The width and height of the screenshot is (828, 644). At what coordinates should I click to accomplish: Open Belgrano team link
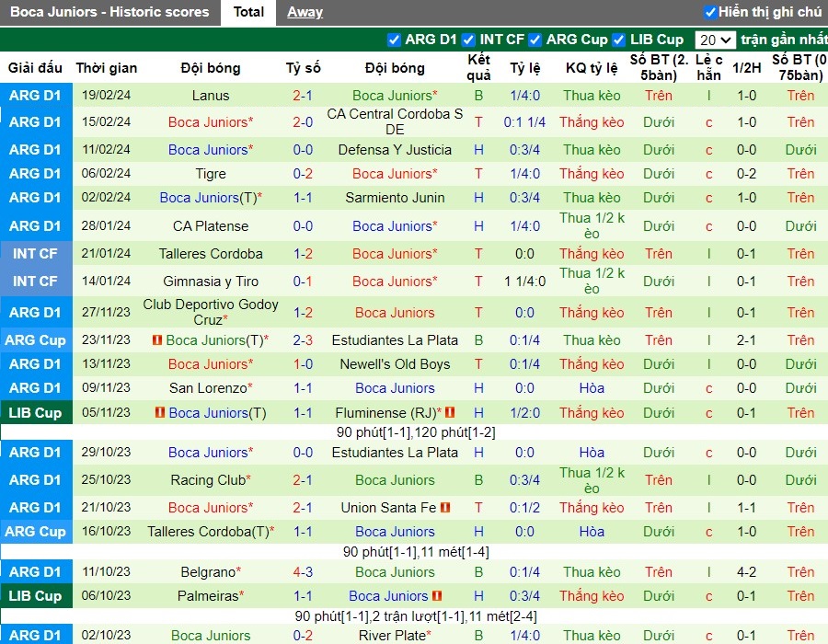[208, 571]
